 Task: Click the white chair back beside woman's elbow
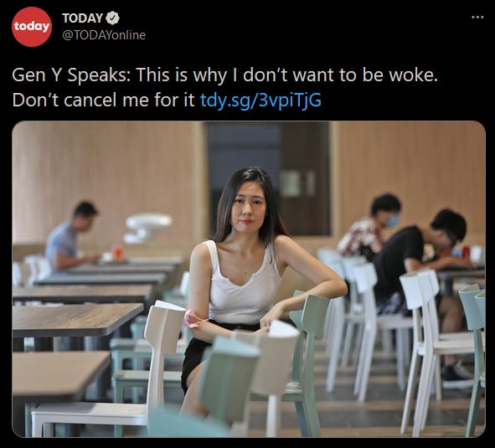tap(165, 328)
